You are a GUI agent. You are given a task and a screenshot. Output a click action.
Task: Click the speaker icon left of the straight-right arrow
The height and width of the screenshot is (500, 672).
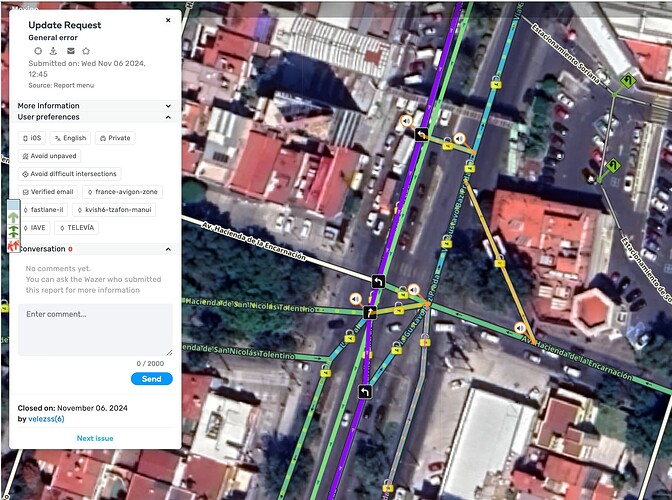(355, 299)
